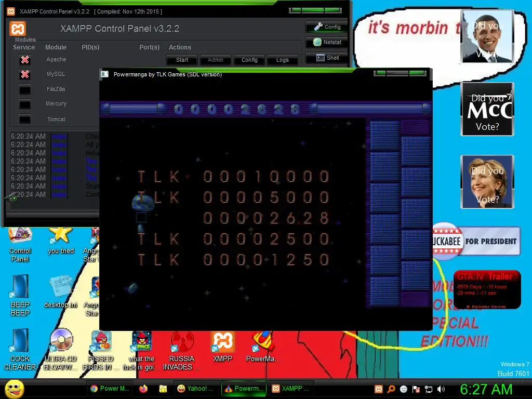Click the score counter in game top bar
The image size is (532, 399).
237,109
